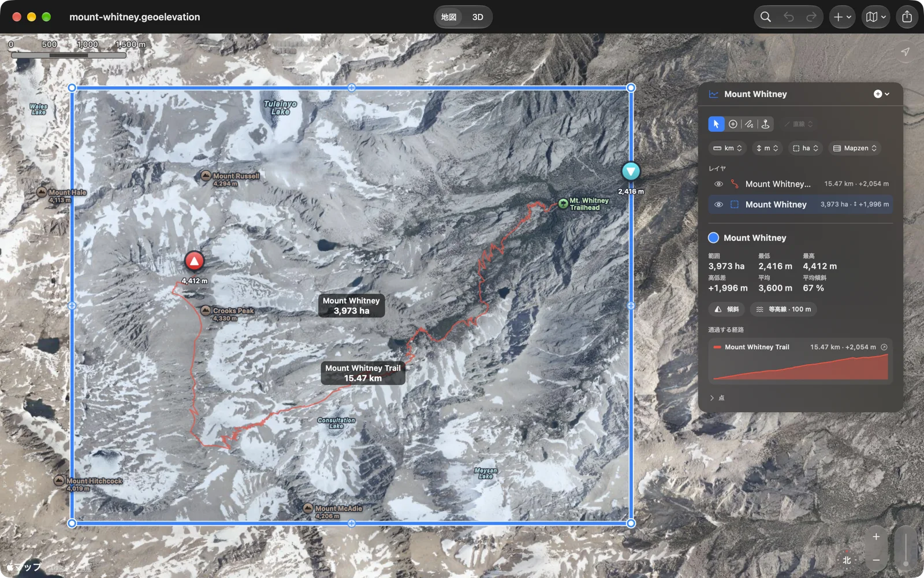This screenshot has width=924, height=578.
Task: Click the Mt. Whitney Trailhead map icon
Action: click(x=563, y=203)
